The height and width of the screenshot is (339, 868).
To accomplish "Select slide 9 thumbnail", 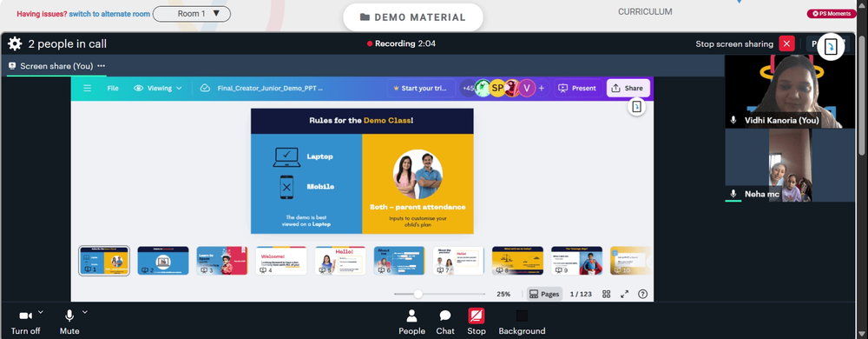I will click(576, 261).
